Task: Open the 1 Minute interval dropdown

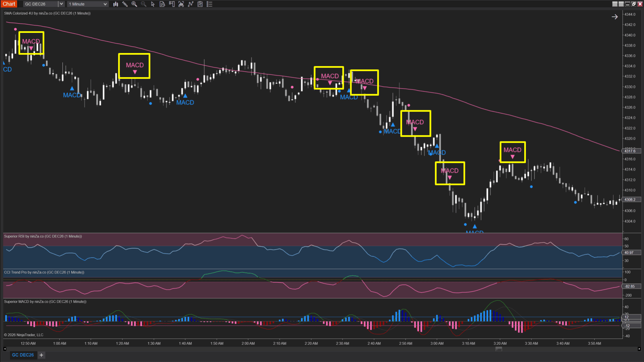Action: (88, 4)
